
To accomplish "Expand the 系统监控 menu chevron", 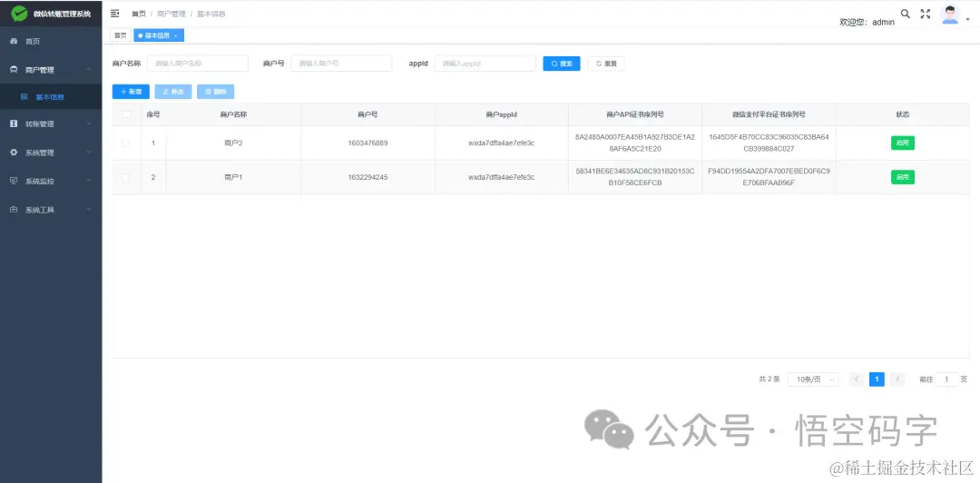I will pos(89,181).
